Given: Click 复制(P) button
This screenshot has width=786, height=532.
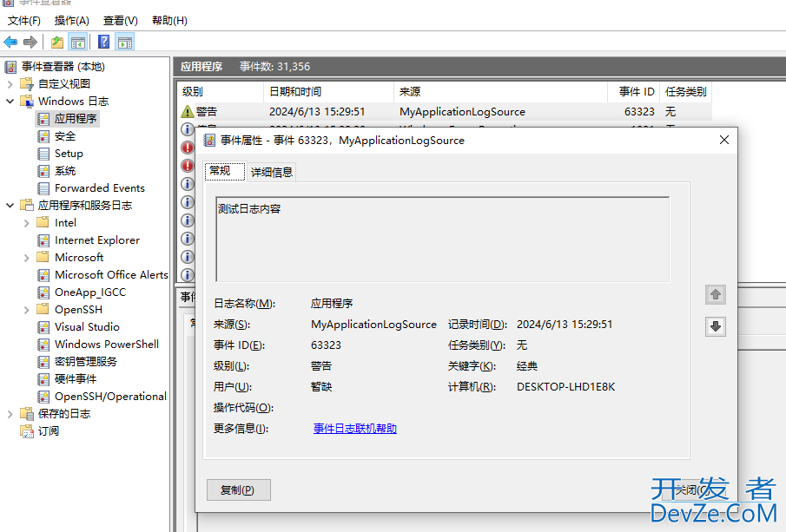Looking at the screenshot, I should [239, 490].
